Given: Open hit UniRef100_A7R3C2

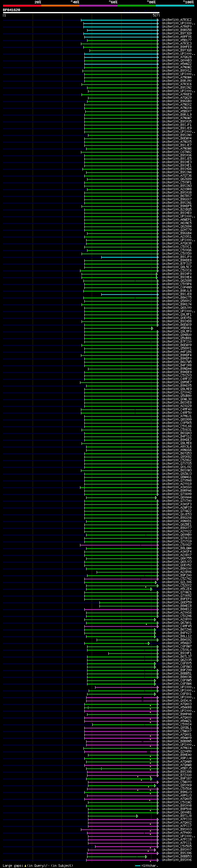Looking at the screenshot, I should coord(177,20).
